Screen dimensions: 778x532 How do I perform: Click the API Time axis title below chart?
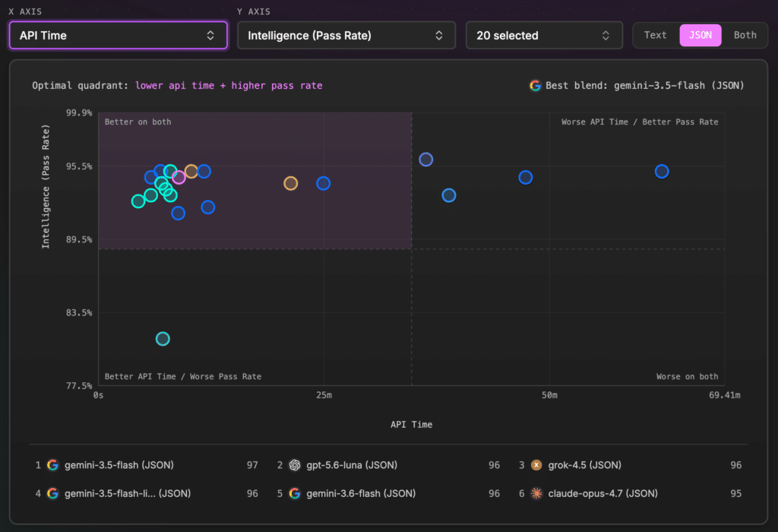point(411,425)
